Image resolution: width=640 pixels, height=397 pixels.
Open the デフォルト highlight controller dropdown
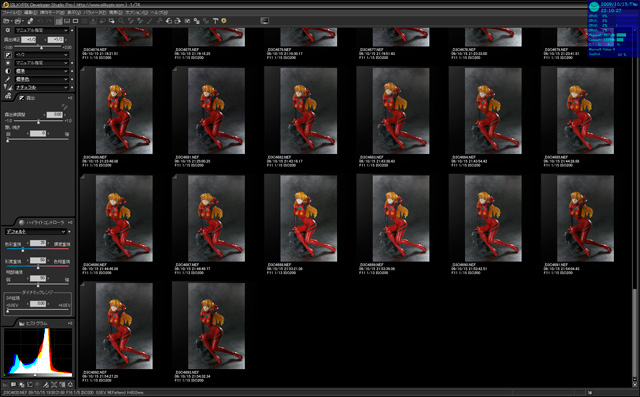coord(36,231)
